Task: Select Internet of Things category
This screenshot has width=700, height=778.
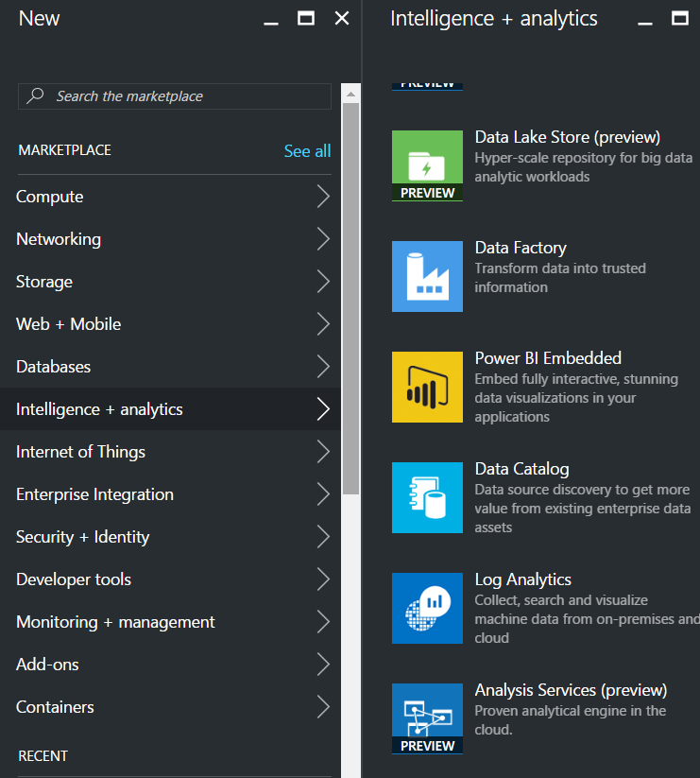Action: [81, 452]
